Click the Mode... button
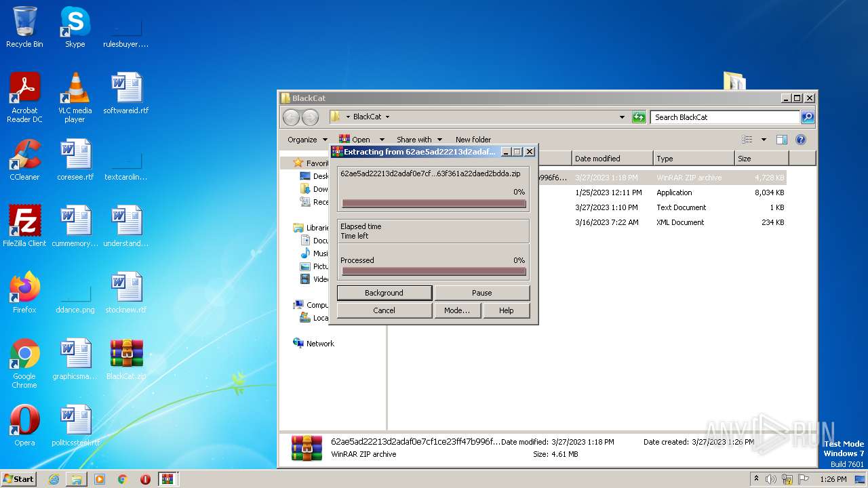The image size is (868, 488). [456, 310]
